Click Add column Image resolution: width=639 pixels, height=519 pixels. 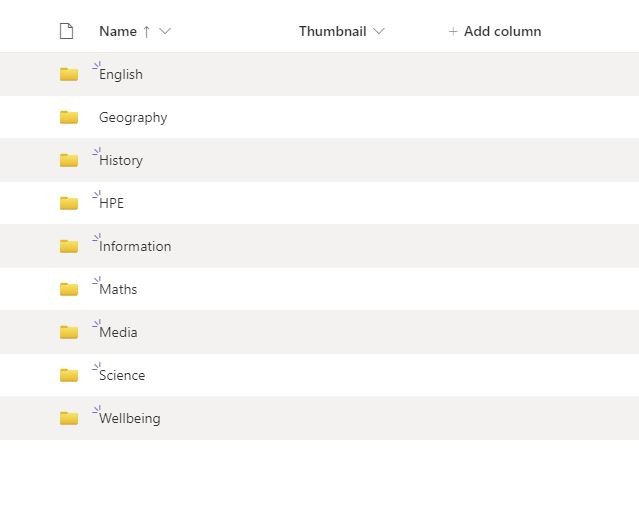click(x=495, y=31)
